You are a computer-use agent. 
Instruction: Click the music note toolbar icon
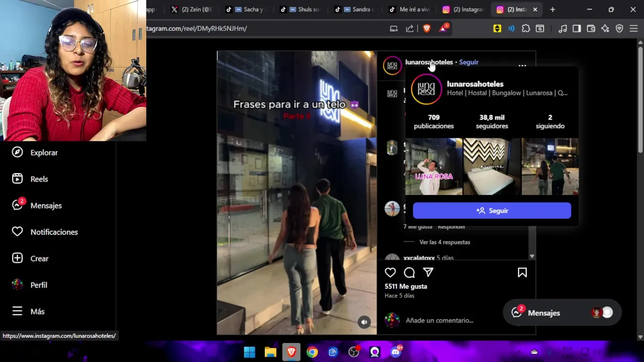(562, 29)
